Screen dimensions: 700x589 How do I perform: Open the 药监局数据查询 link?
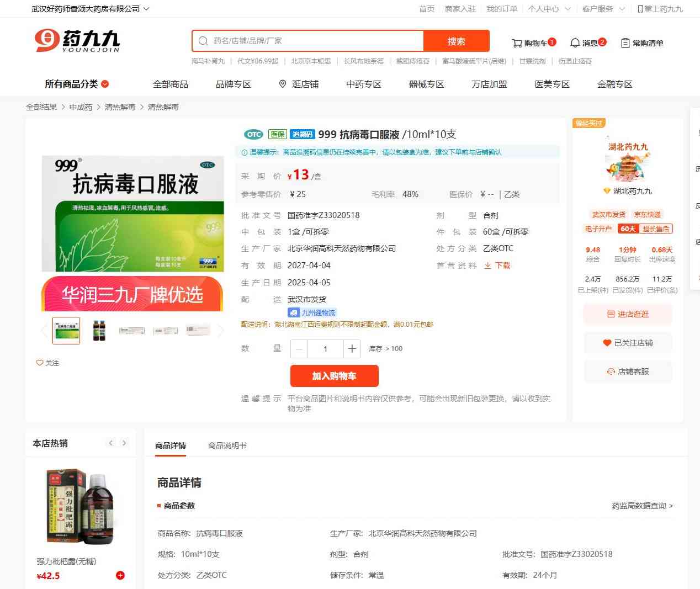point(642,506)
